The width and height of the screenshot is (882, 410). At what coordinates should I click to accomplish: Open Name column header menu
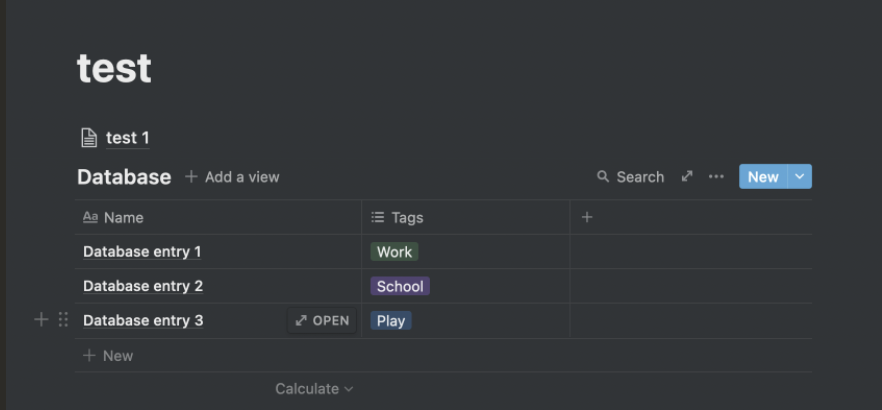218,217
